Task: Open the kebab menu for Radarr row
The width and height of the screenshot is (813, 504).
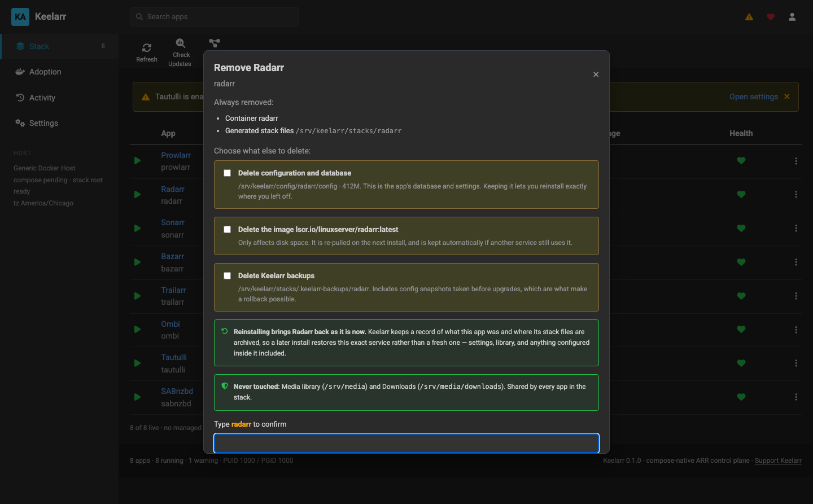Action: pos(796,195)
